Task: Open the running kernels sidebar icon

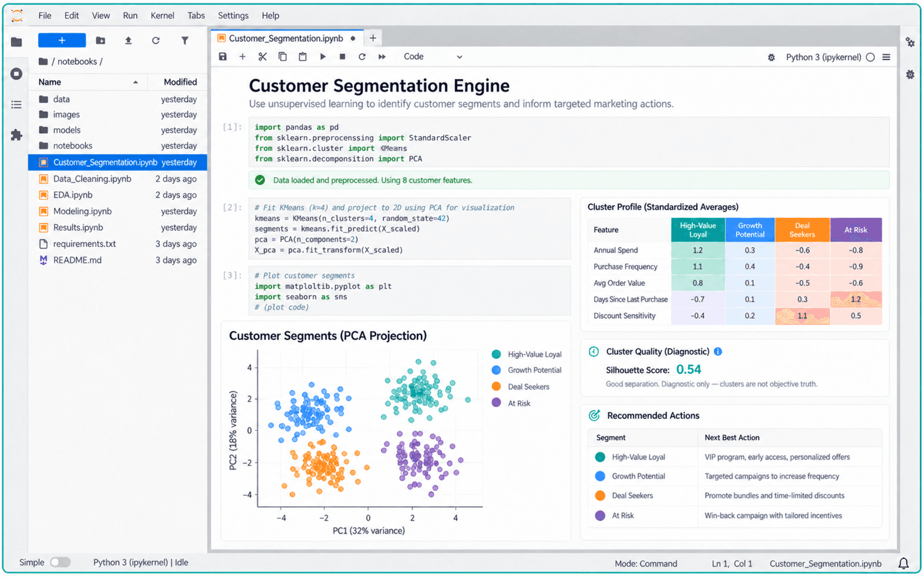Action: tap(16, 73)
